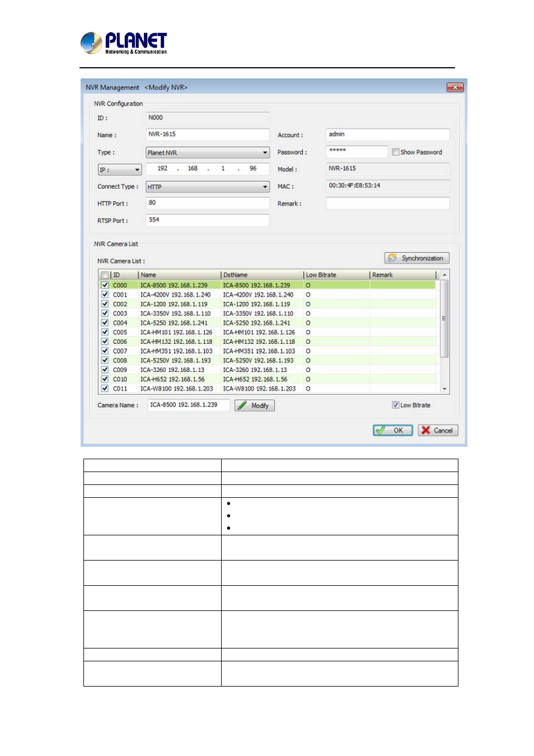Click the Synchronization button
The image size is (534, 756).
(x=416, y=258)
